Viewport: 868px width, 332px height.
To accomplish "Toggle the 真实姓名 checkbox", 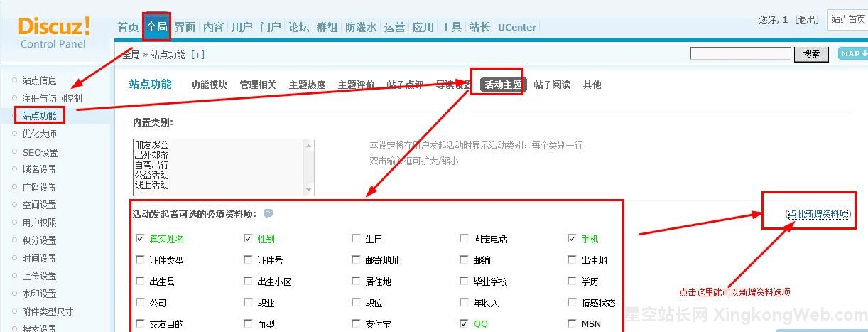I will point(140,239).
